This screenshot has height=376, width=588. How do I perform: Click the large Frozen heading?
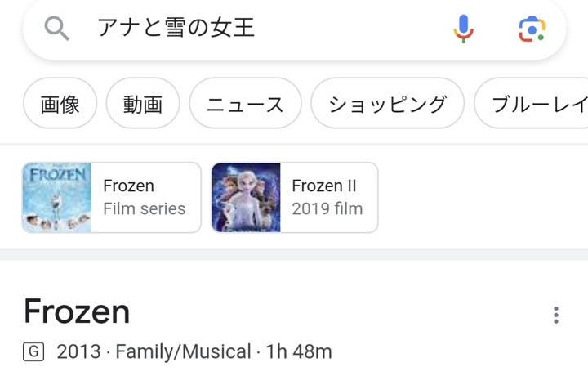tap(77, 311)
